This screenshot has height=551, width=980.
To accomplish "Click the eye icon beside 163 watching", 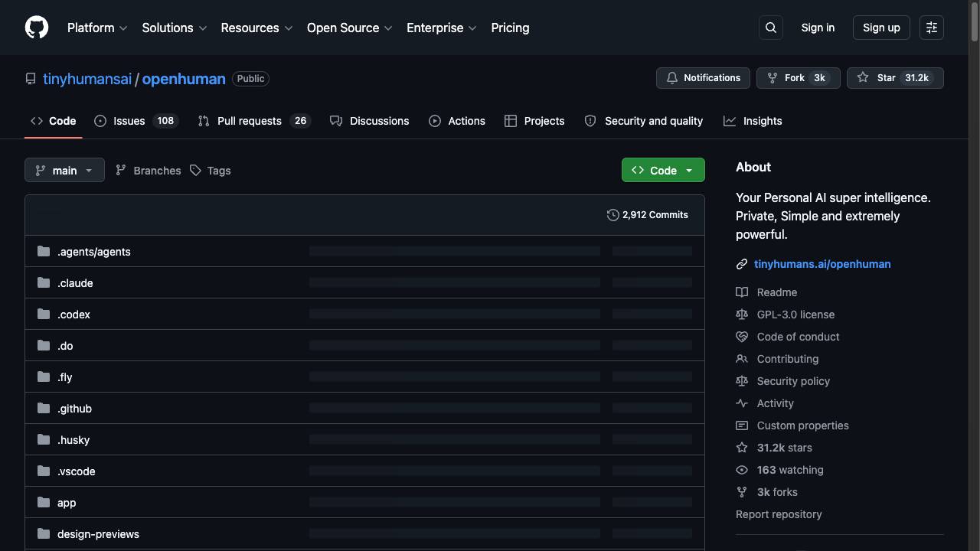I will pyautogui.click(x=742, y=470).
